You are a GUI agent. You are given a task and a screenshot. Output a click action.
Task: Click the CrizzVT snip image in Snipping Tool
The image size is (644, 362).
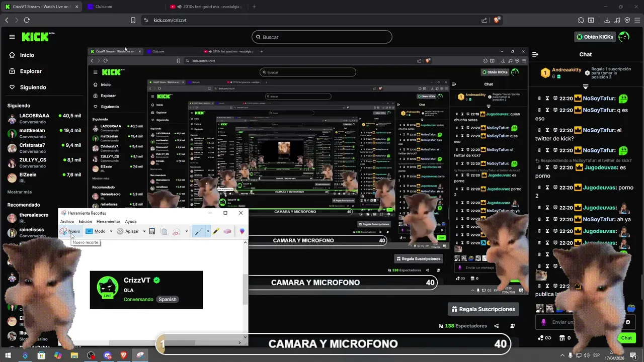click(146, 290)
